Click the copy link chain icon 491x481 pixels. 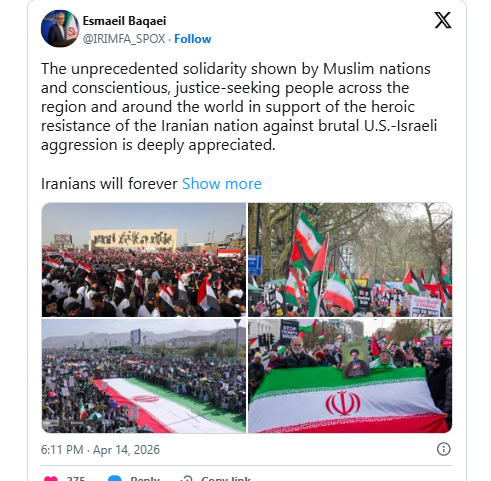[186, 479]
